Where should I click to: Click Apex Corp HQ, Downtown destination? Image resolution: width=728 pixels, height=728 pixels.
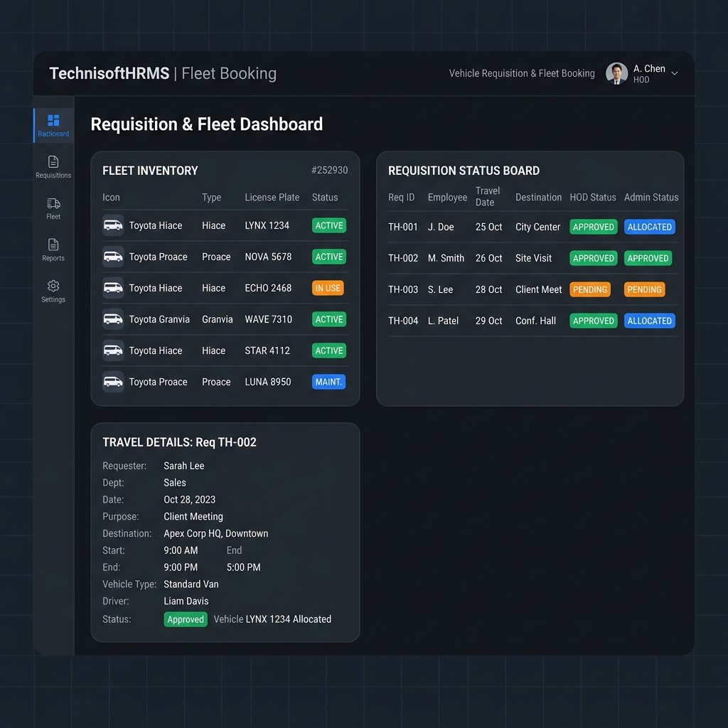tap(216, 533)
